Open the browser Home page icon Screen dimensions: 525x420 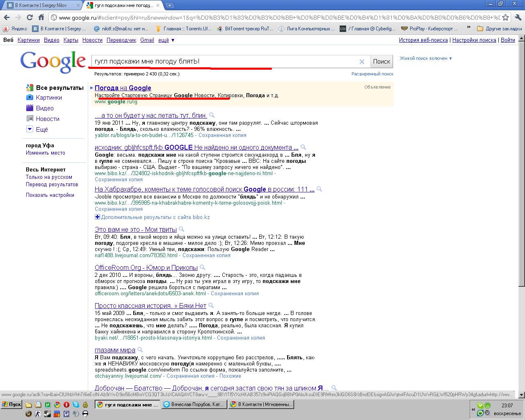pos(41,17)
